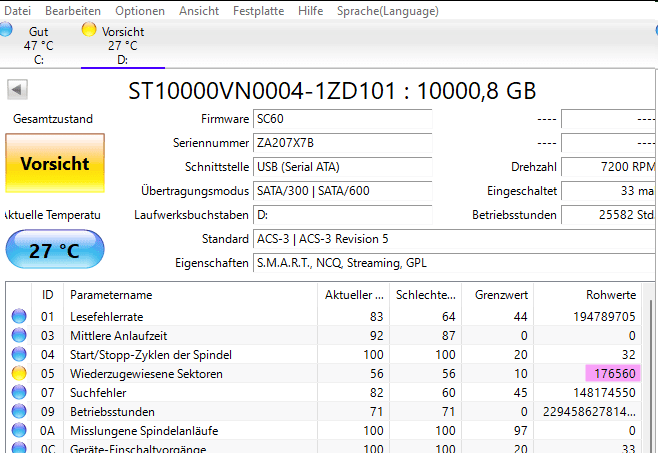Select drive D: with status Vorsicht

pyautogui.click(x=123, y=45)
